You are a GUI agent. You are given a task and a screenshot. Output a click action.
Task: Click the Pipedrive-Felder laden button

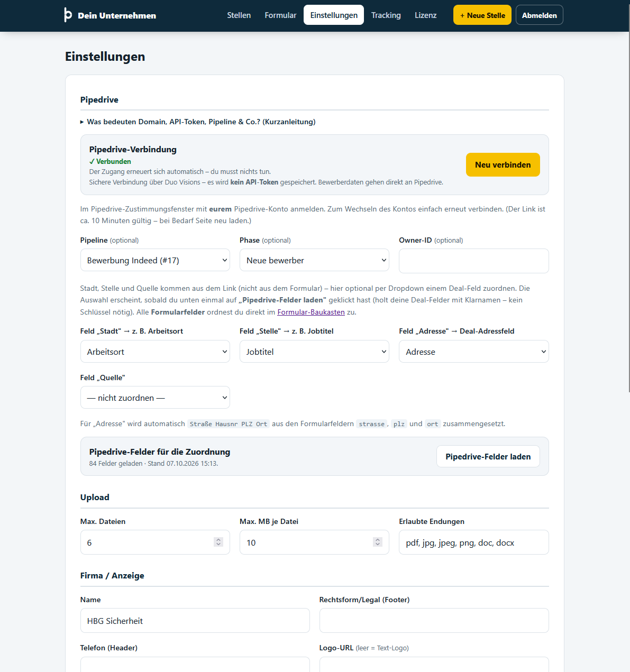pyautogui.click(x=488, y=457)
